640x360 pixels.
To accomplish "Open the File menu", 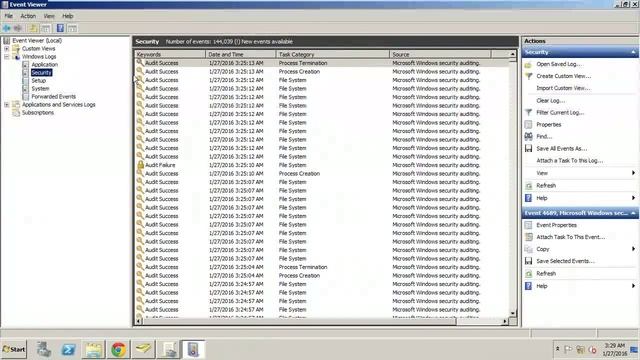I will pyautogui.click(x=9, y=16).
